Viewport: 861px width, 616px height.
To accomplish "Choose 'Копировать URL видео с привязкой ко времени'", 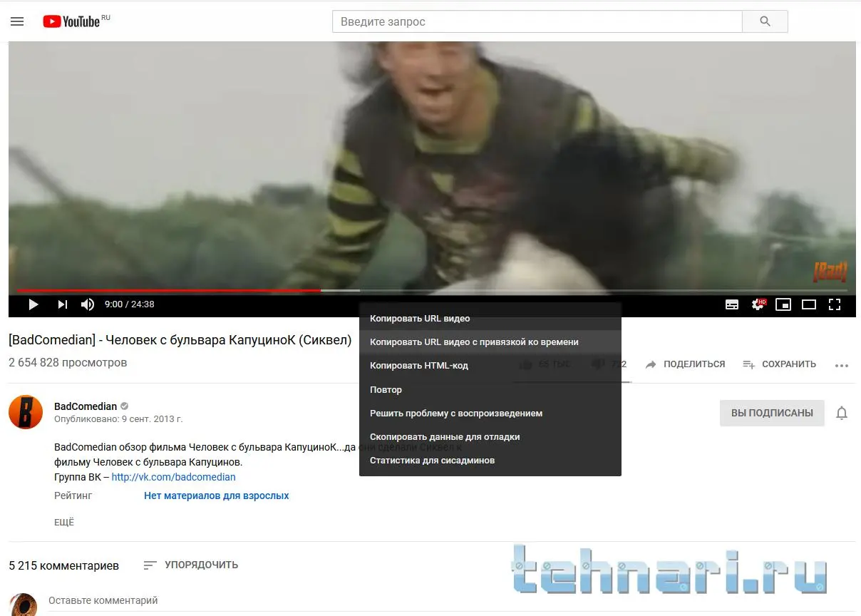I will [x=490, y=342].
